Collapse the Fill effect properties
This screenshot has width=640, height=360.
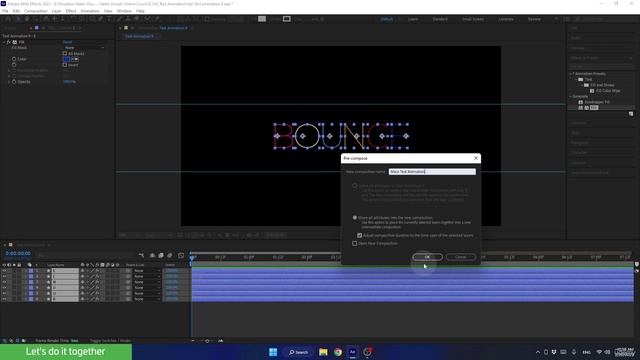coord(4,42)
